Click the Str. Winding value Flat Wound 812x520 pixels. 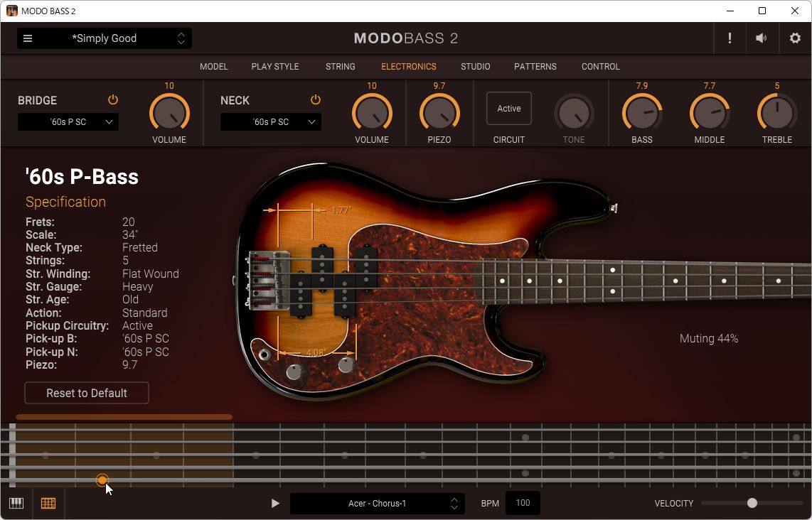[151, 273]
